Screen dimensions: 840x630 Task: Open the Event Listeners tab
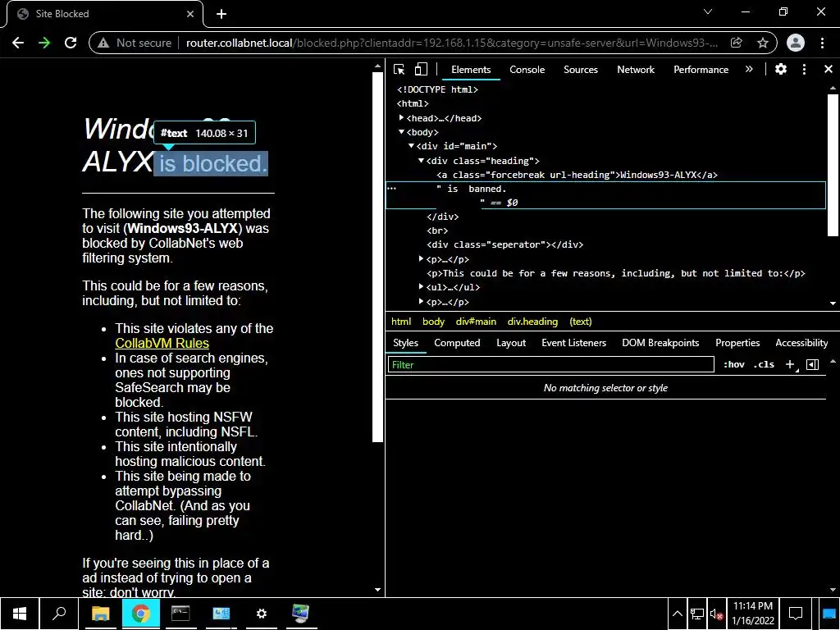[573, 343]
